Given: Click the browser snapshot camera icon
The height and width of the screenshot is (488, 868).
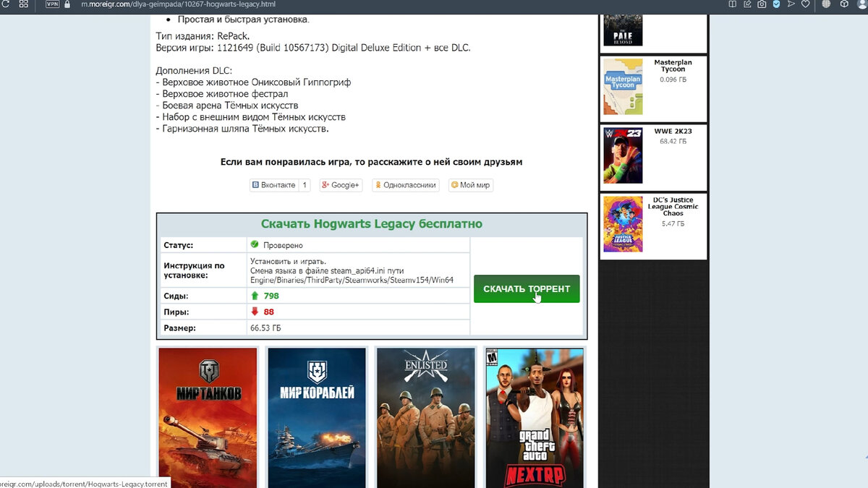Looking at the screenshot, I should [762, 4].
